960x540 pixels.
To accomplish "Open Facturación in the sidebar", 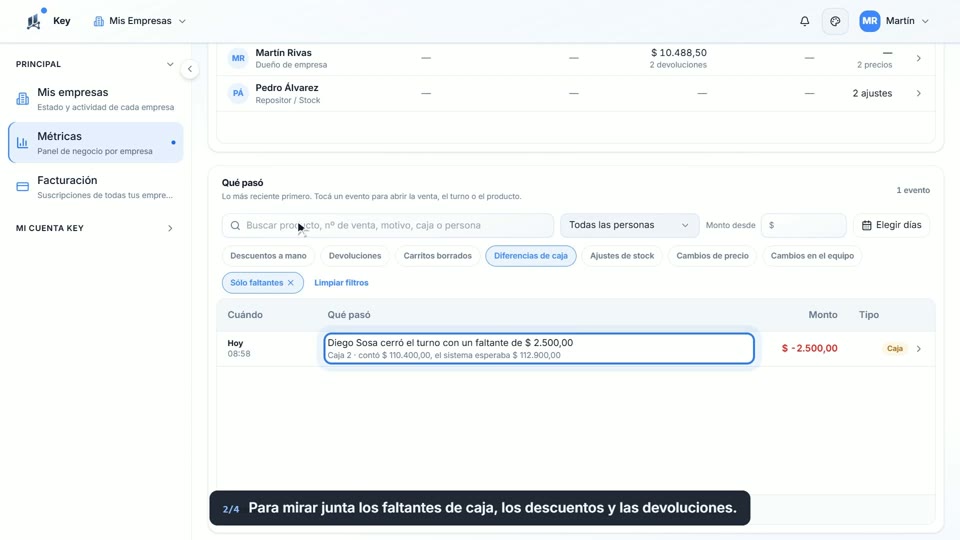I will [96, 187].
